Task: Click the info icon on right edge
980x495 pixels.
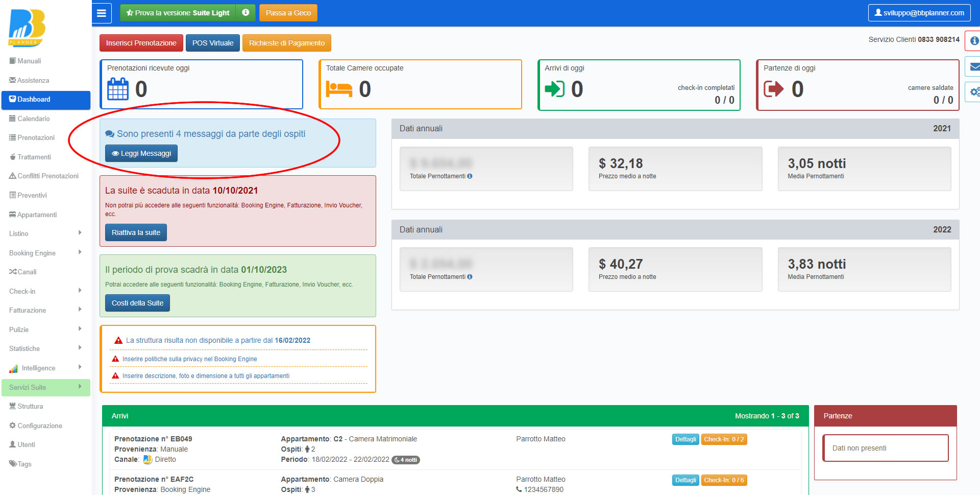Action: (974, 41)
